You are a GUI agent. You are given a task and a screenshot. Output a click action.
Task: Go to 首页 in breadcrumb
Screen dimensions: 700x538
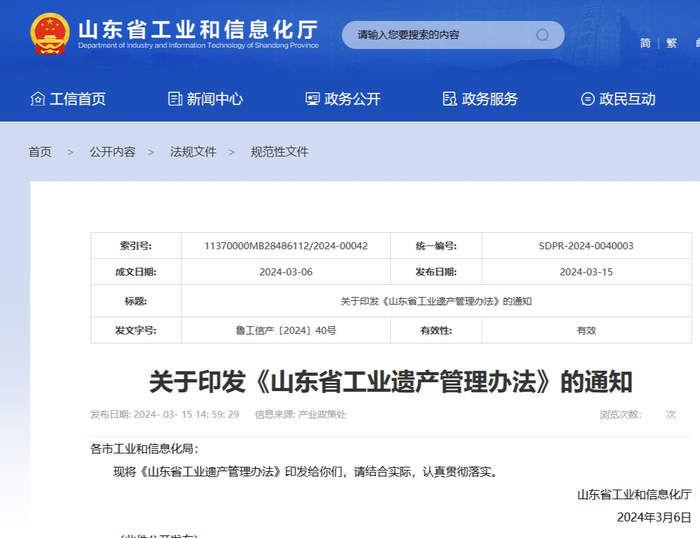coord(40,152)
